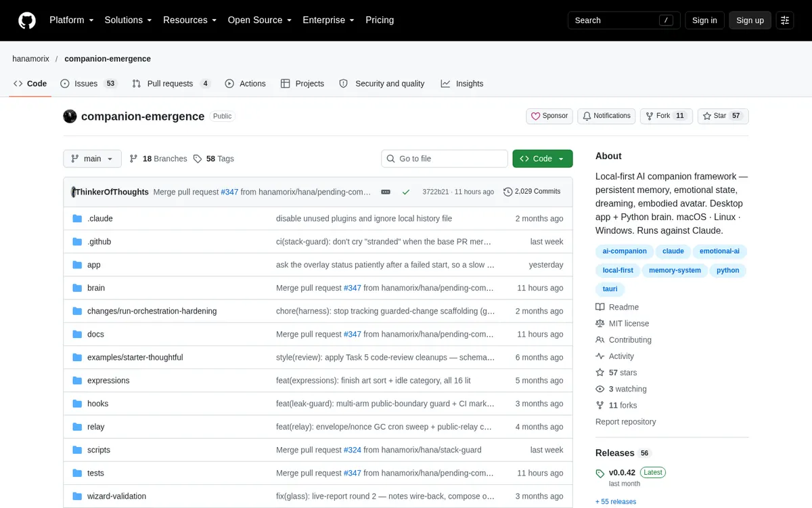The height and width of the screenshot is (508, 812).
Task: Fork the repository
Action: click(x=666, y=116)
